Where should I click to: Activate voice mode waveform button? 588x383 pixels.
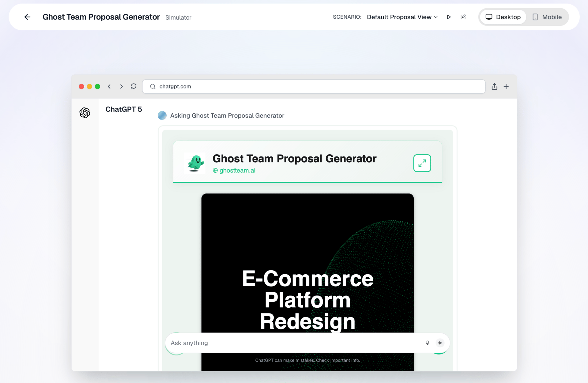click(440, 343)
